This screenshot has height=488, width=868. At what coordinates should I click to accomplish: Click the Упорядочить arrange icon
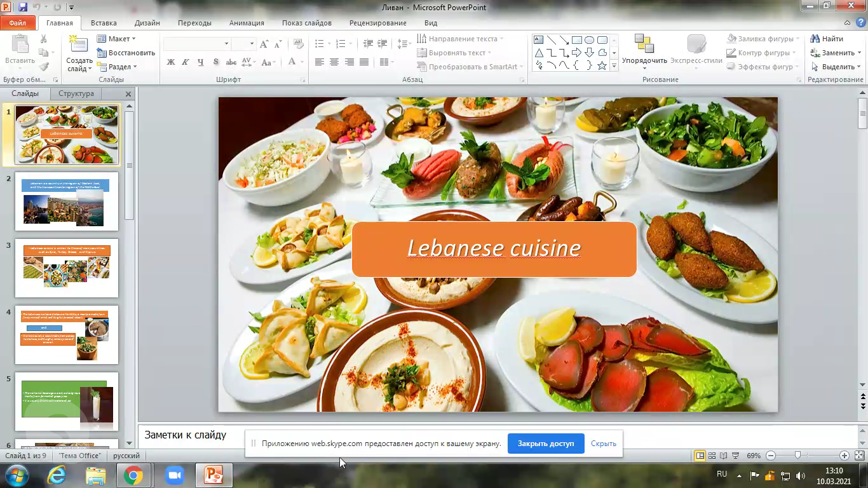click(x=644, y=48)
